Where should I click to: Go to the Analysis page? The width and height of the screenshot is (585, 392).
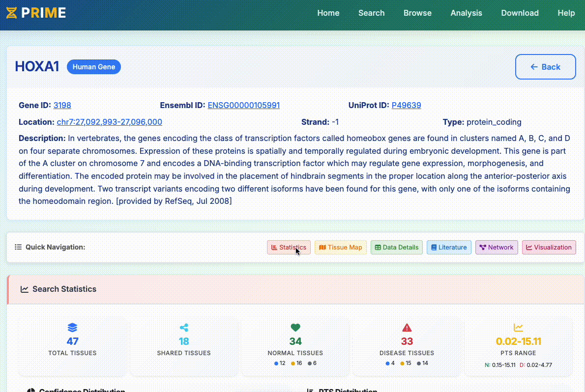point(466,13)
